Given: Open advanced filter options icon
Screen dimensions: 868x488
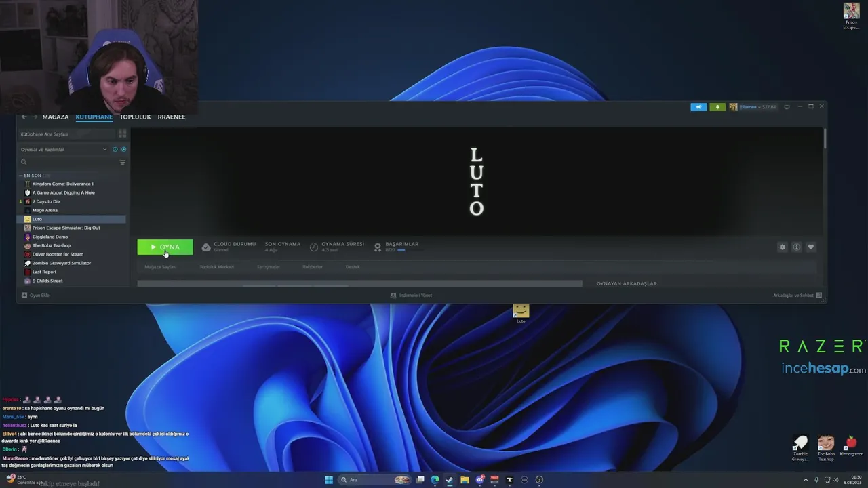Looking at the screenshot, I should [x=123, y=162].
